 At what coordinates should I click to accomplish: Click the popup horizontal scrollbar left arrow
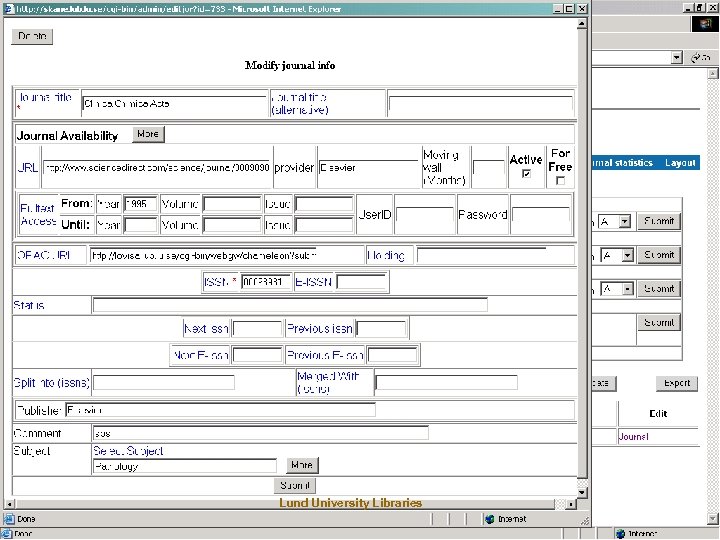coord(9,504)
